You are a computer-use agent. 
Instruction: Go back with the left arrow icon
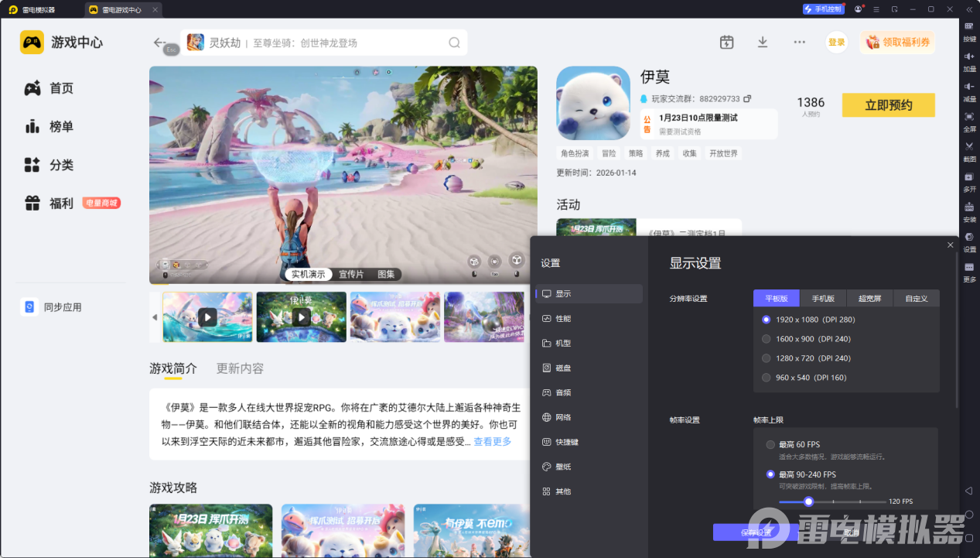point(159,43)
